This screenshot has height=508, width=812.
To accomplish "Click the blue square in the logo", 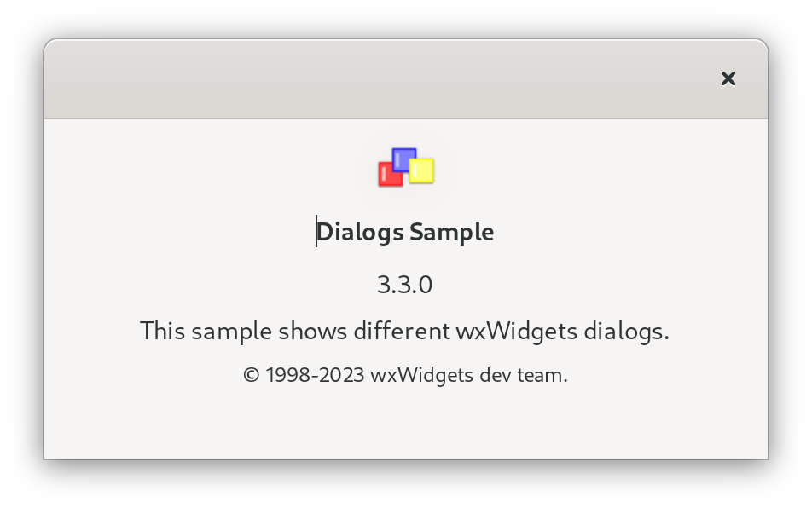I will coord(403,158).
